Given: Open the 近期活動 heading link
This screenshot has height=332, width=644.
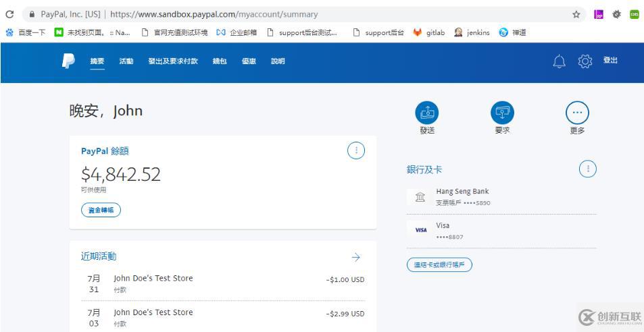Looking at the screenshot, I should 99,256.
